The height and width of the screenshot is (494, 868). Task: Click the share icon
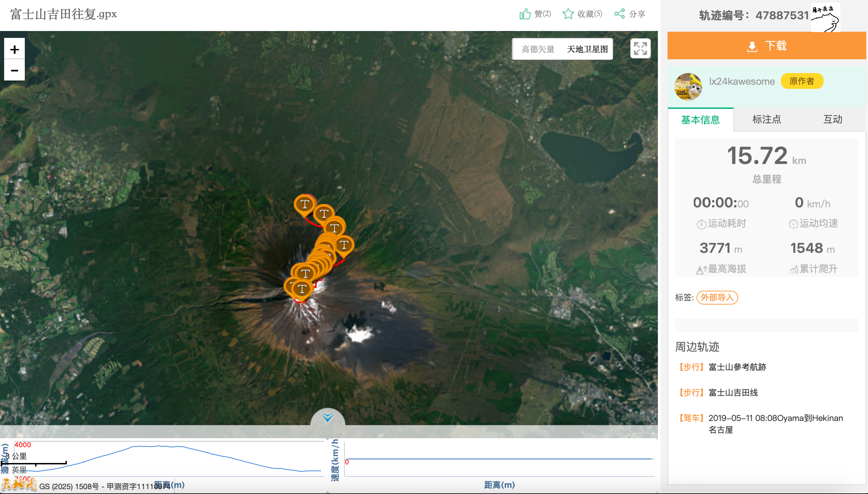[x=619, y=14]
